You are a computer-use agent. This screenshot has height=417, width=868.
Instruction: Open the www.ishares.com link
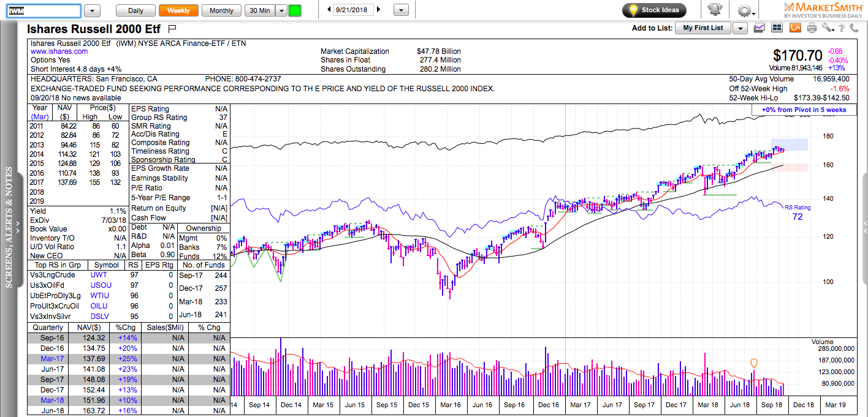[59, 52]
